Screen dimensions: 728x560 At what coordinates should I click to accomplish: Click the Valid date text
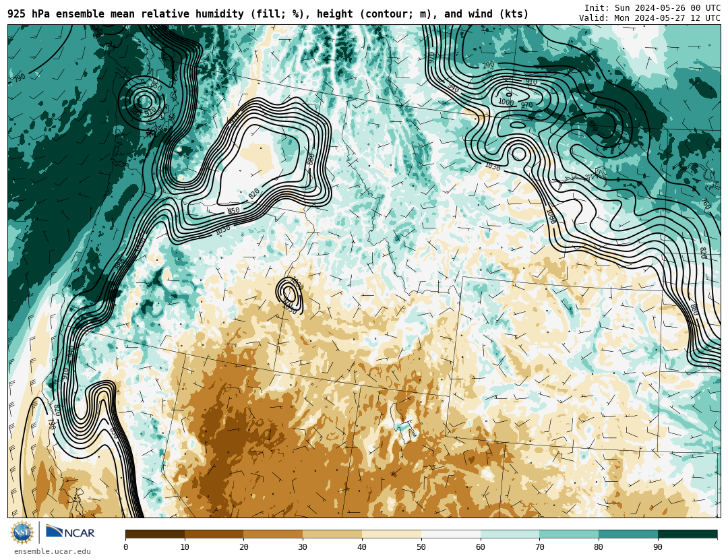(x=650, y=18)
